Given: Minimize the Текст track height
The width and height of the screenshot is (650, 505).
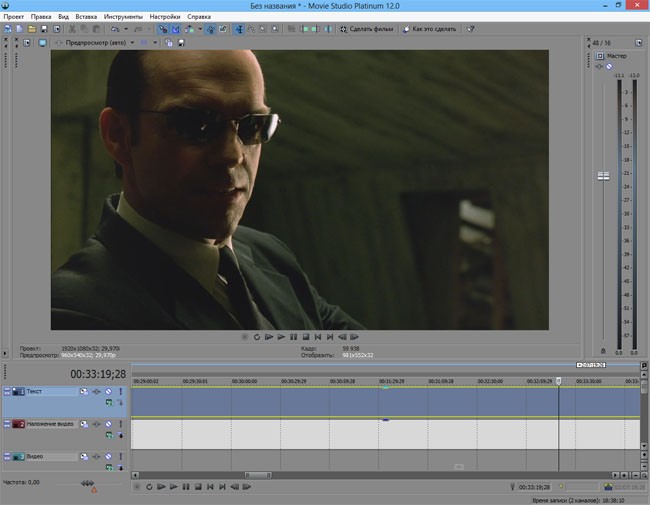Looking at the screenshot, I should click(7, 391).
